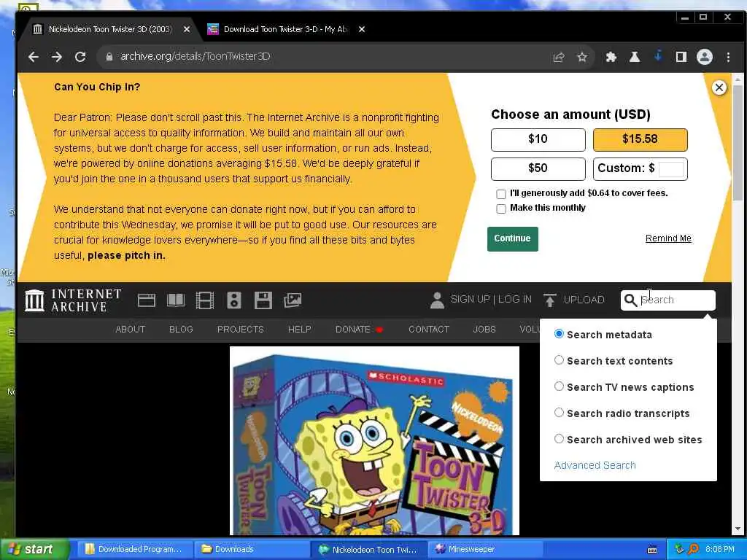The width and height of the screenshot is (747, 560).
Task: Open the DONATE nav item
Action: (x=359, y=329)
